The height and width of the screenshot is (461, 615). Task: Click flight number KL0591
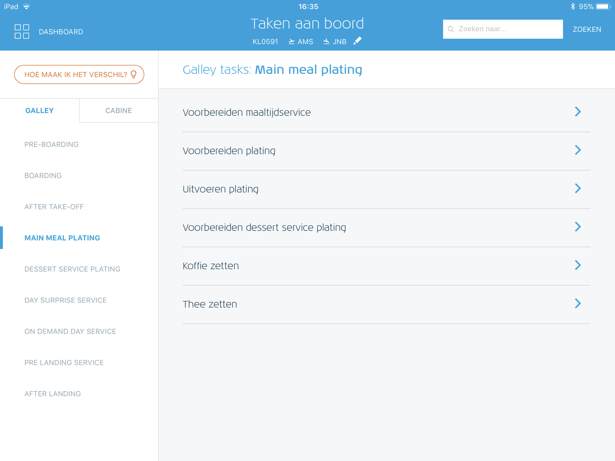point(265,42)
